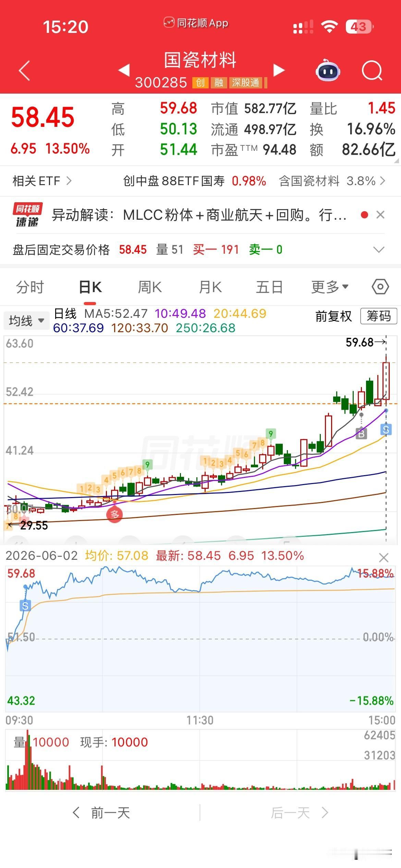
Task: Tap the stock title 国瓷材料
Action: point(200,60)
